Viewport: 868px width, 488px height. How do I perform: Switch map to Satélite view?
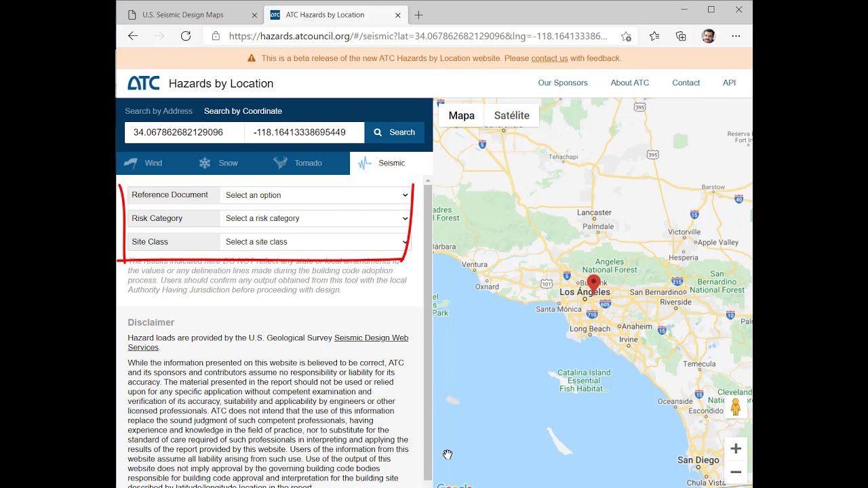click(512, 116)
